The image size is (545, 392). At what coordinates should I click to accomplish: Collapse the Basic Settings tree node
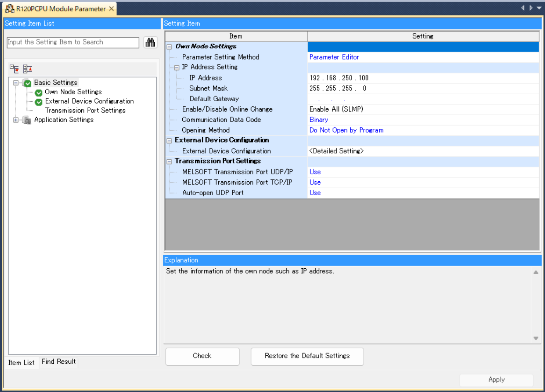coord(16,83)
